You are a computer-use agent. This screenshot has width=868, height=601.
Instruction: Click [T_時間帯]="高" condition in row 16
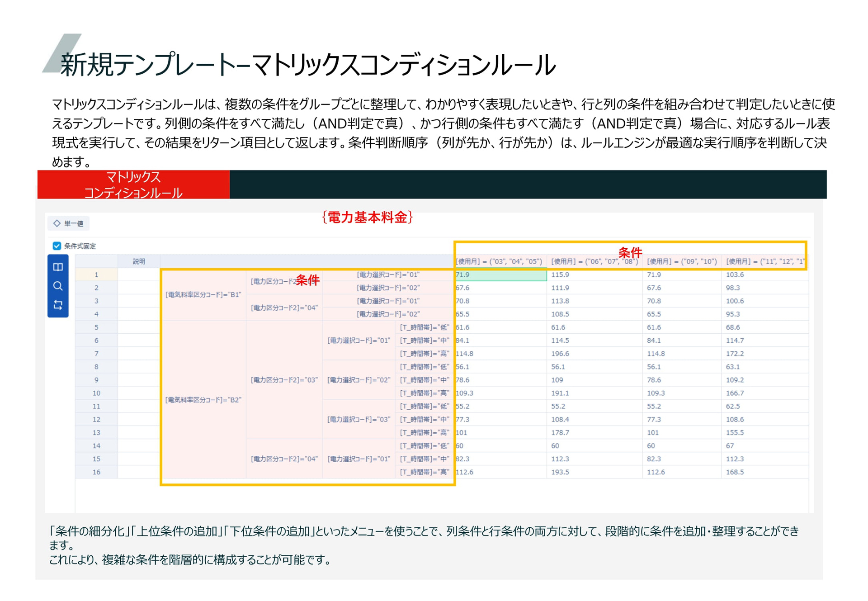coord(425,472)
